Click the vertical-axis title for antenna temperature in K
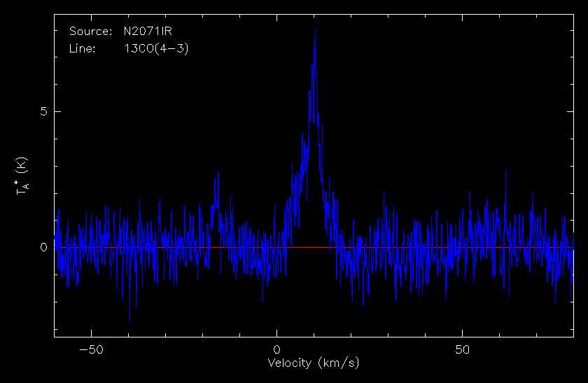Image resolution: width=588 pixels, height=383 pixels. tap(22, 176)
